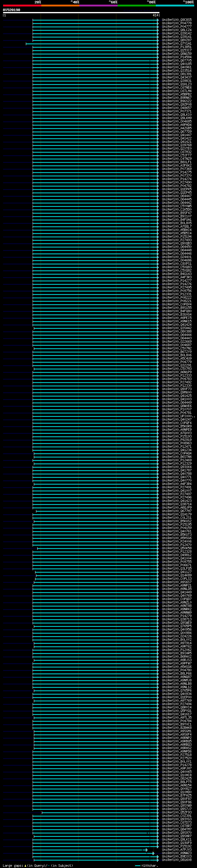The height and width of the screenshot is (868, 197).
Task: Select the UniRef100_Q153I7 label
Action: pyautogui.click(x=176, y=50)
